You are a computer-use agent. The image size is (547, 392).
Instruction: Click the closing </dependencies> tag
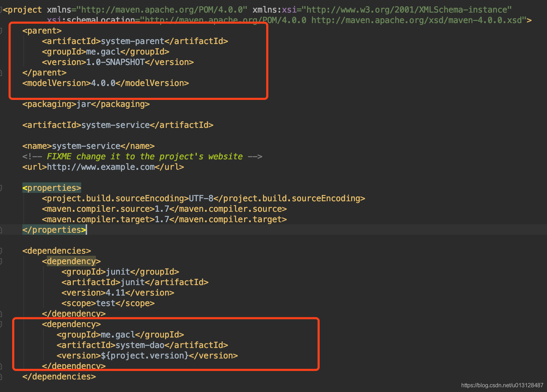59,377
